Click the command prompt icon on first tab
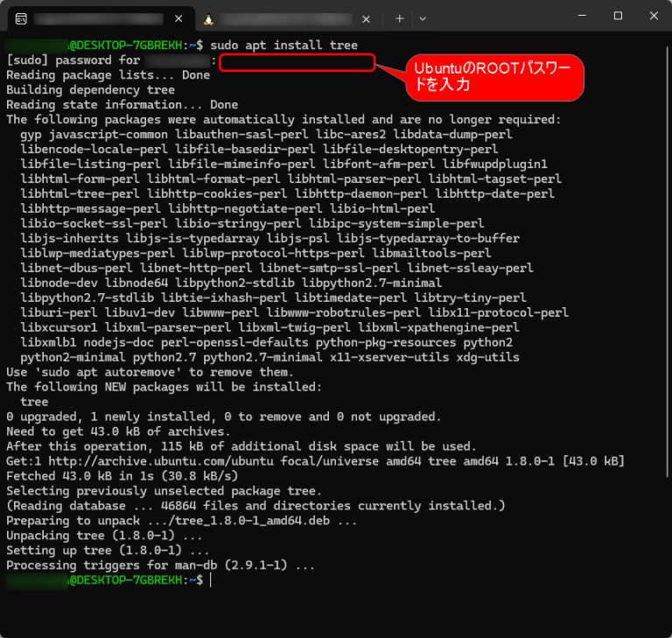The width and height of the screenshot is (672, 638). click(x=21, y=19)
